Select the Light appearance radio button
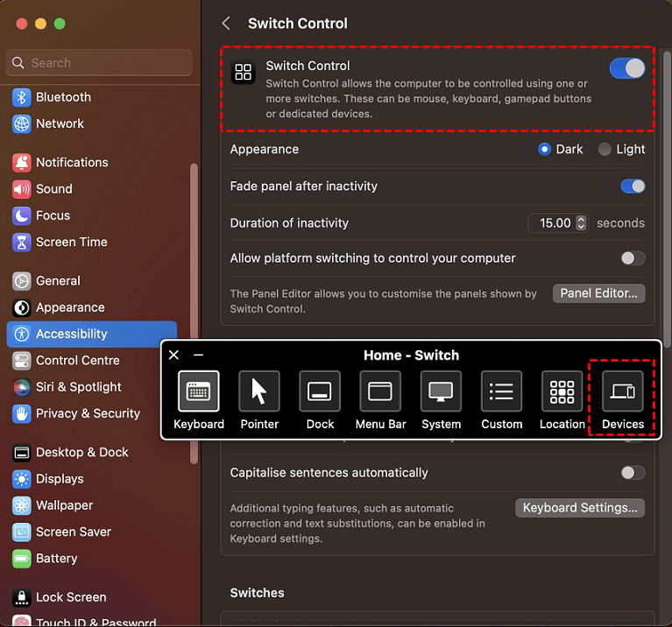672x627 pixels. [x=605, y=150]
